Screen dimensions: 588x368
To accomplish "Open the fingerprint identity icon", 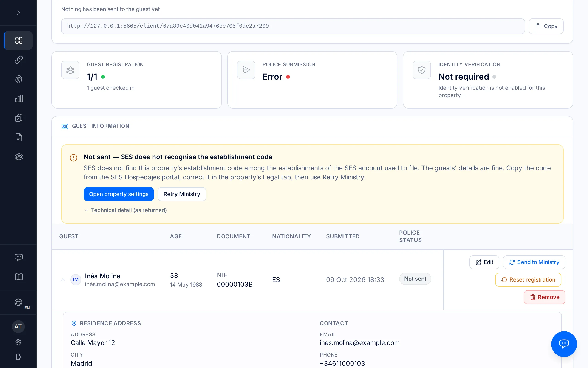I will pyautogui.click(x=18, y=79).
